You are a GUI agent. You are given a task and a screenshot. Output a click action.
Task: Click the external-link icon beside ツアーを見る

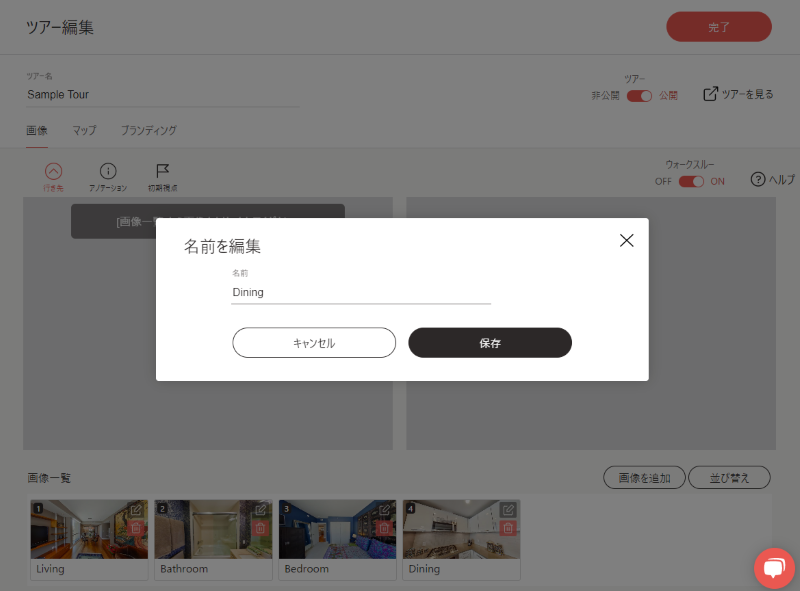[x=710, y=94]
